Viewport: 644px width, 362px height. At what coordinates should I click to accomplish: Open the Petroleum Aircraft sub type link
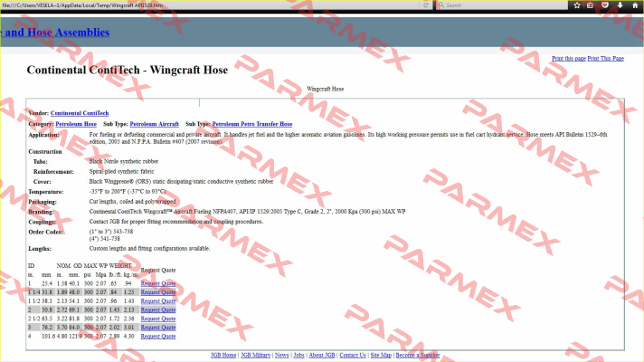155,124
